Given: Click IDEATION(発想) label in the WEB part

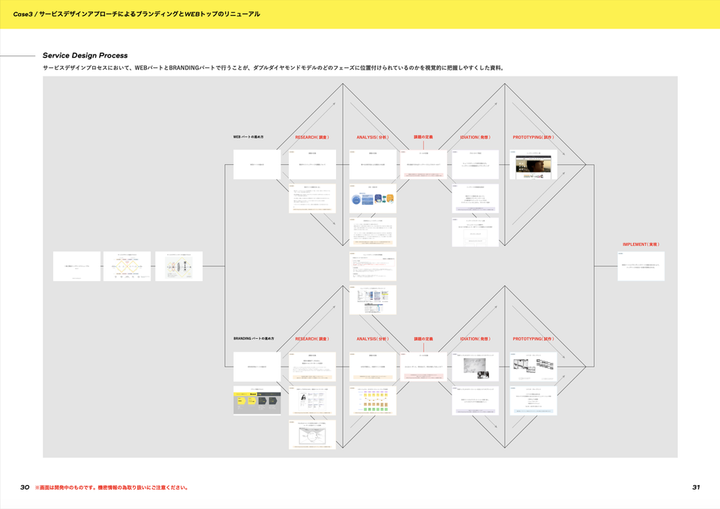Looking at the screenshot, I should pos(475,137).
